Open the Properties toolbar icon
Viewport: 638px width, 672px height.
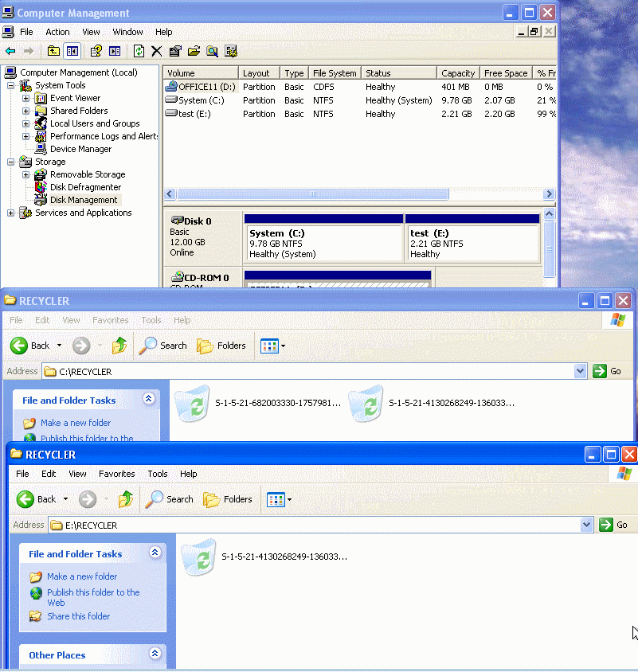click(174, 53)
